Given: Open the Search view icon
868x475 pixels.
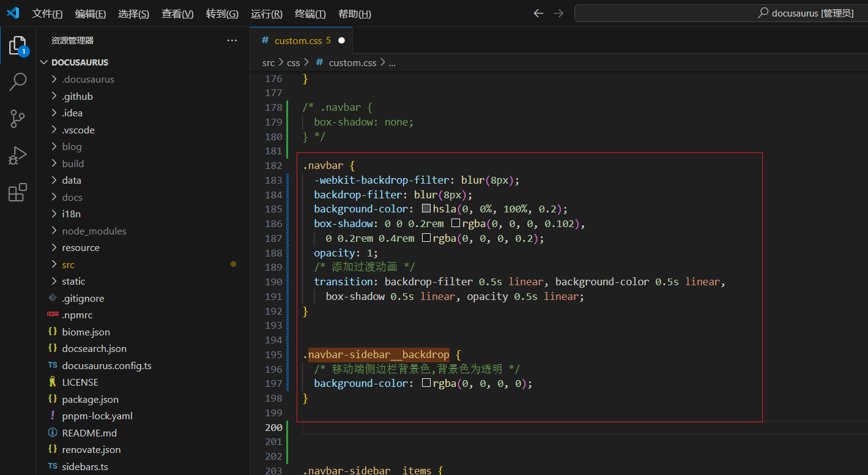Looking at the screenshot, I should (x=18, y=81).
